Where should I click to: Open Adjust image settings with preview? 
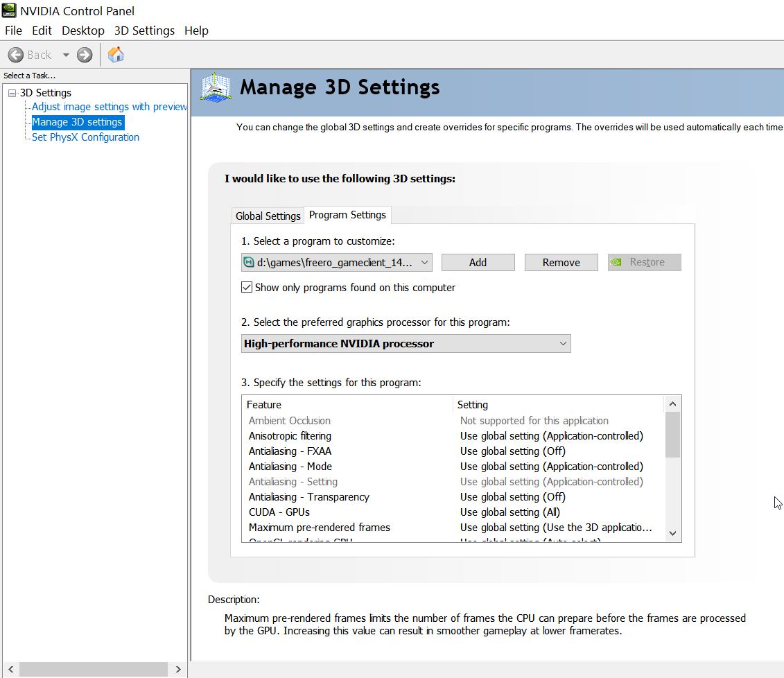[x=109, y=107]
